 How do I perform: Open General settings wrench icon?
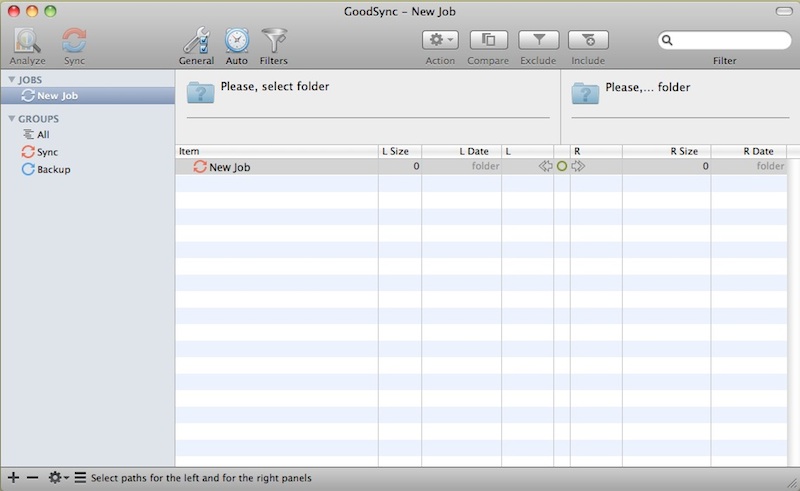coord(196,41)
